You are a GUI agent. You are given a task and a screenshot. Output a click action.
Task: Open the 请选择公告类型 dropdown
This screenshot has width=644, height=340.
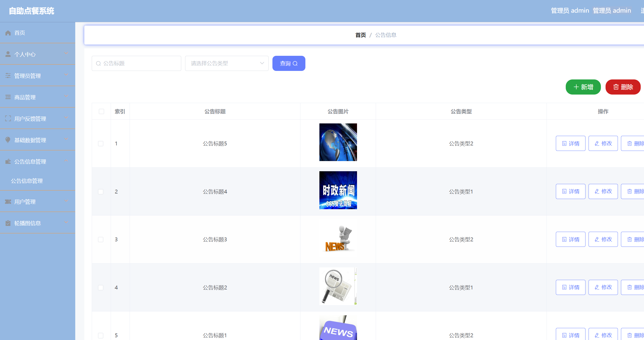click(x=227, y=63)
